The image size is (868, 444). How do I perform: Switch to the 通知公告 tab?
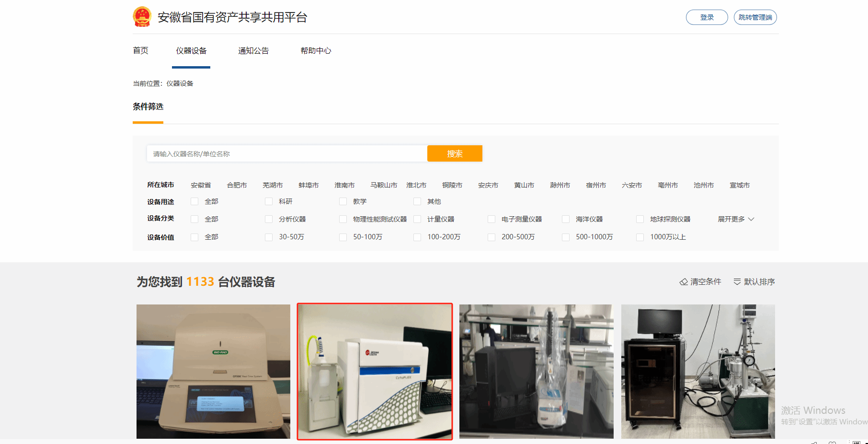pyautogui.click(x=253, y=51)
